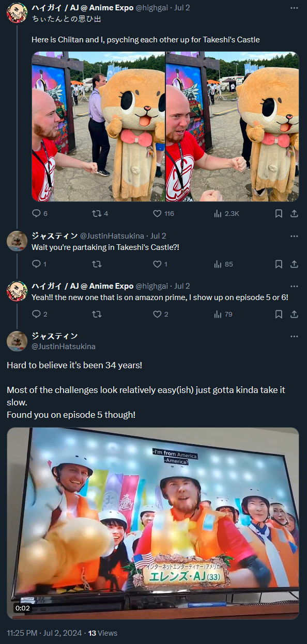Open the right Chiitan fist-bump photo
307x644 pixels.
tap(232, 127)
